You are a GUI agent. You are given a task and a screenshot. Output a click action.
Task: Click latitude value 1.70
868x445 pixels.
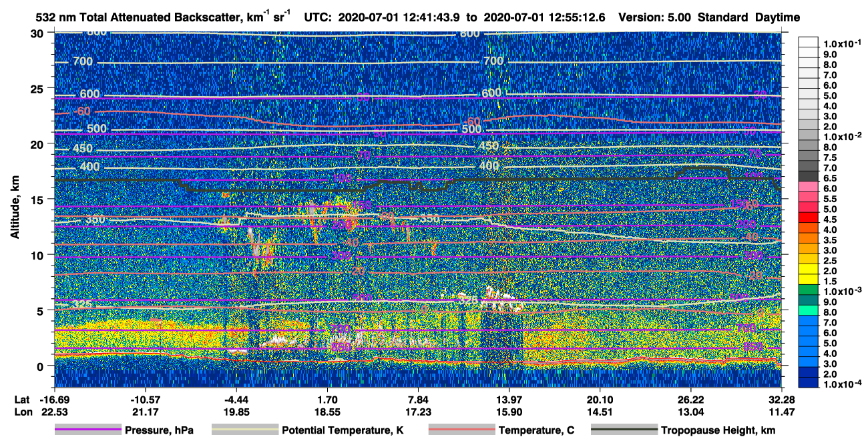[x=327, y=400]
